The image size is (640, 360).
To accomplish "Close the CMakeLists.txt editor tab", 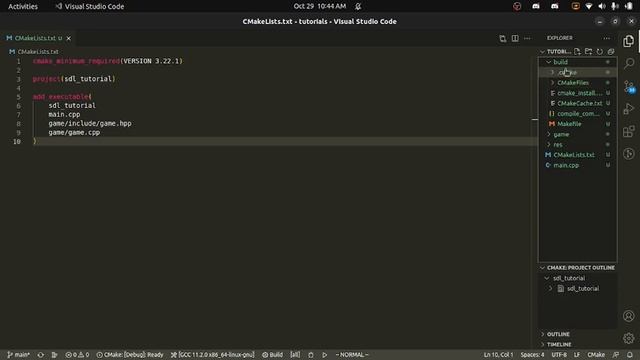I will click(69, 38).
